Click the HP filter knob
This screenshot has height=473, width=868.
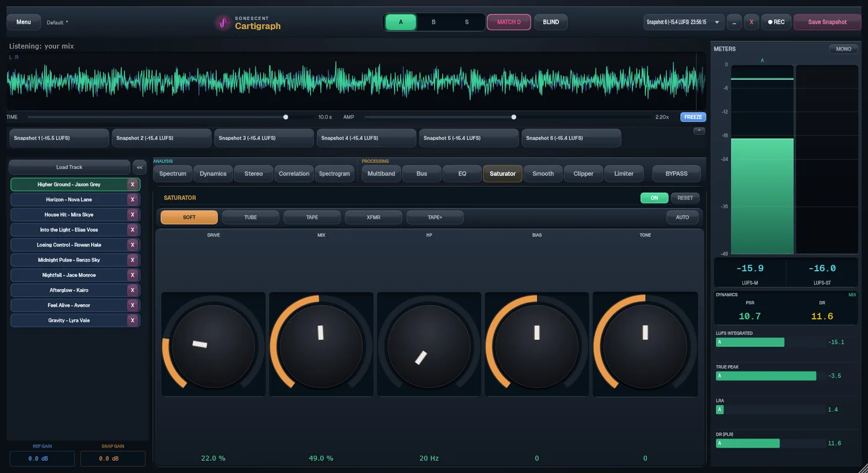pos(429,347)
